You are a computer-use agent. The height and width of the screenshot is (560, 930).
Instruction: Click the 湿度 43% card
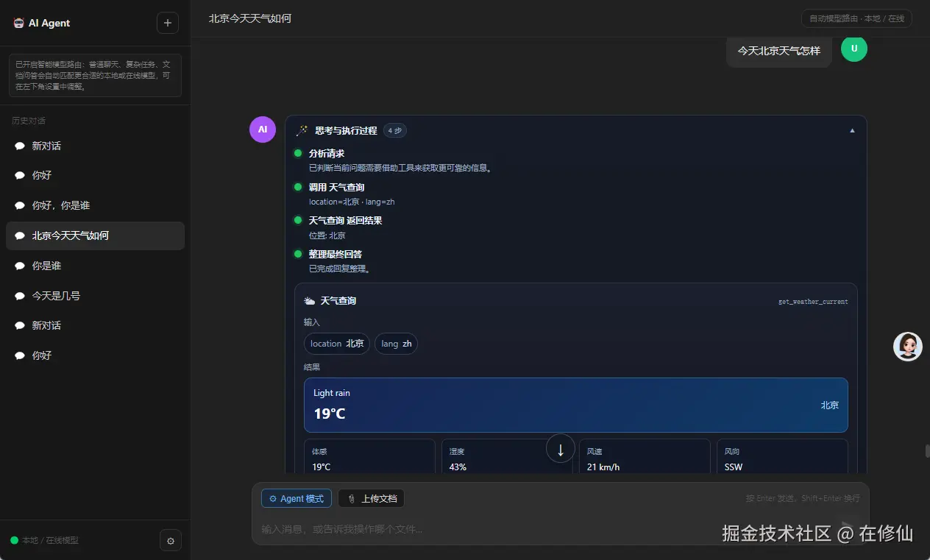pos(507,456)
